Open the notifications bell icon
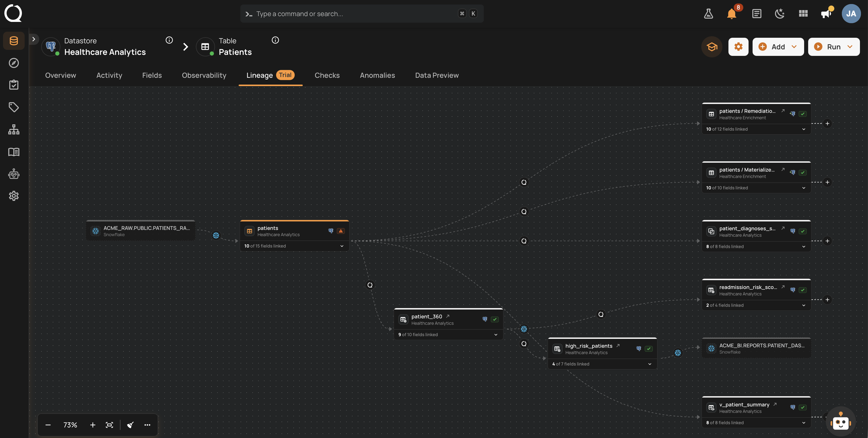This screenshot has height=438, width=868. coord(731,14)
